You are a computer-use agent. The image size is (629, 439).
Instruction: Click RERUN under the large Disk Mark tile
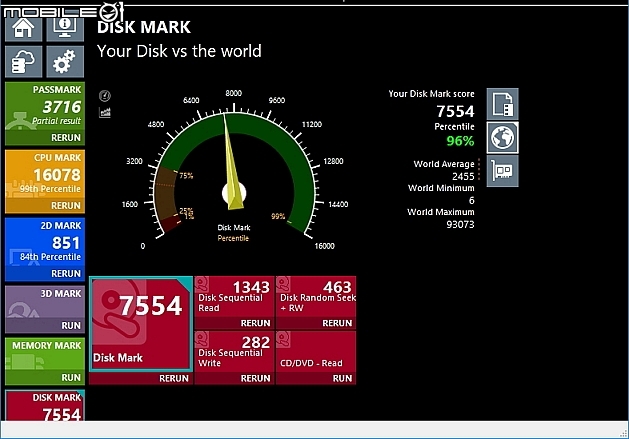174,378
